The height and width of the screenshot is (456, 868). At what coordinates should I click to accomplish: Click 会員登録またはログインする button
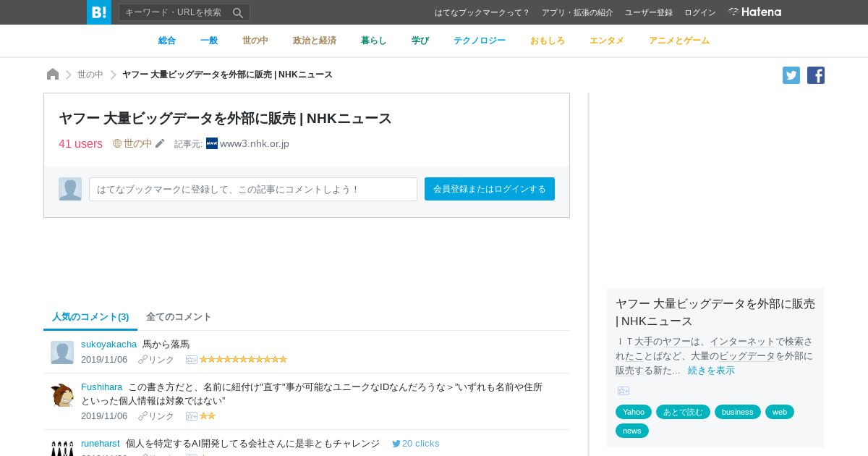pos(490,189)
